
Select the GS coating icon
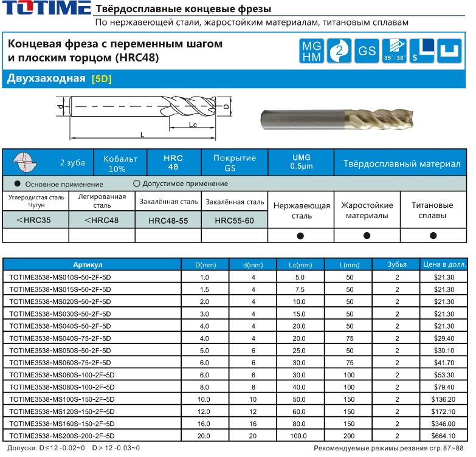tap(367, 51)
